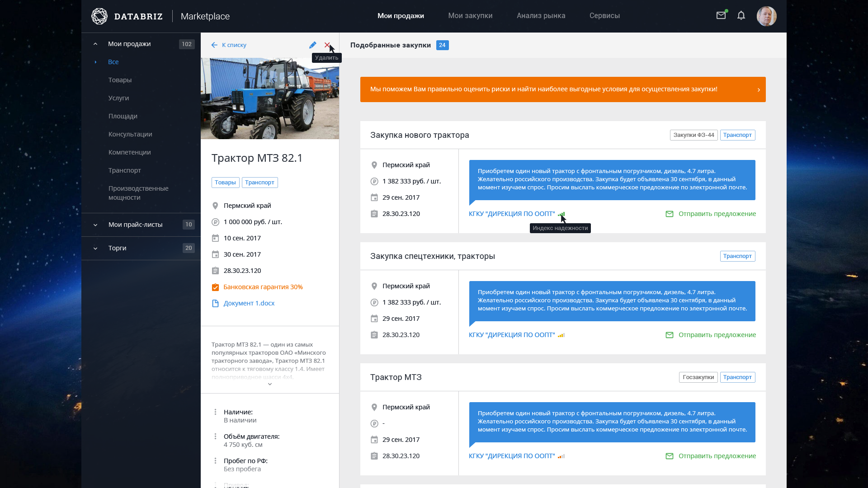Click the red delete X icon
This screenshot has width=868, height=488.
327,45
